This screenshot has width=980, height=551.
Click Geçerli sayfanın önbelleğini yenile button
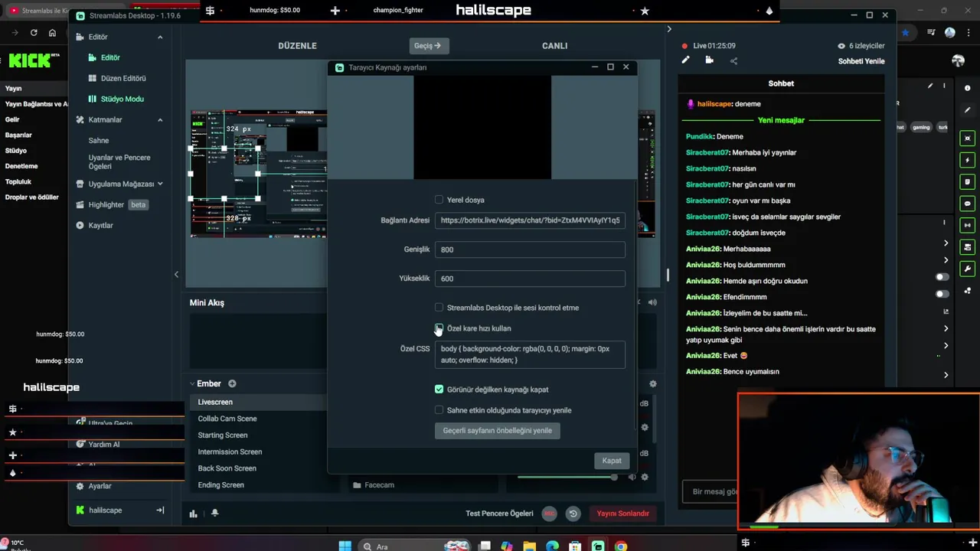[498, 430]
